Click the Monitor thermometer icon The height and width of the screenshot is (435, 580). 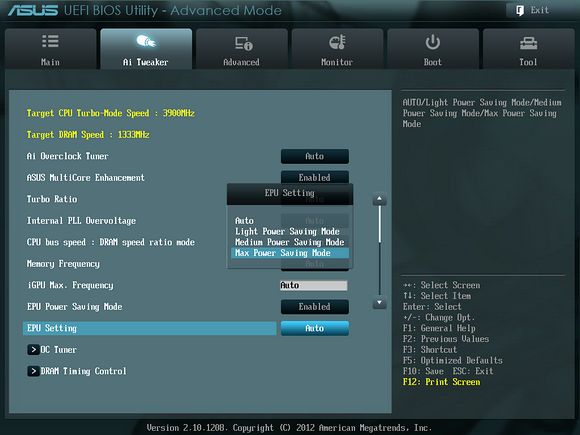pyautogui.click(x=337, y=42)
